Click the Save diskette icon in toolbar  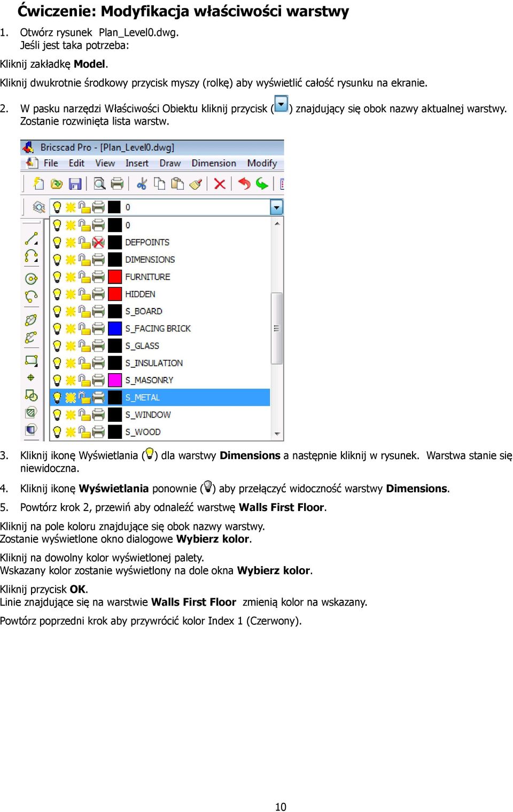point(75,184)
